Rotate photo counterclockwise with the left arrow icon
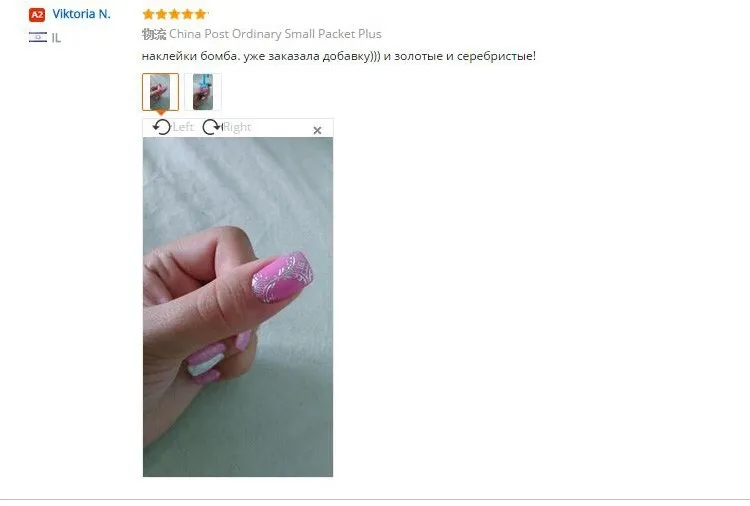The width and height of the screenshot is (750, 506). coord(162,127)
